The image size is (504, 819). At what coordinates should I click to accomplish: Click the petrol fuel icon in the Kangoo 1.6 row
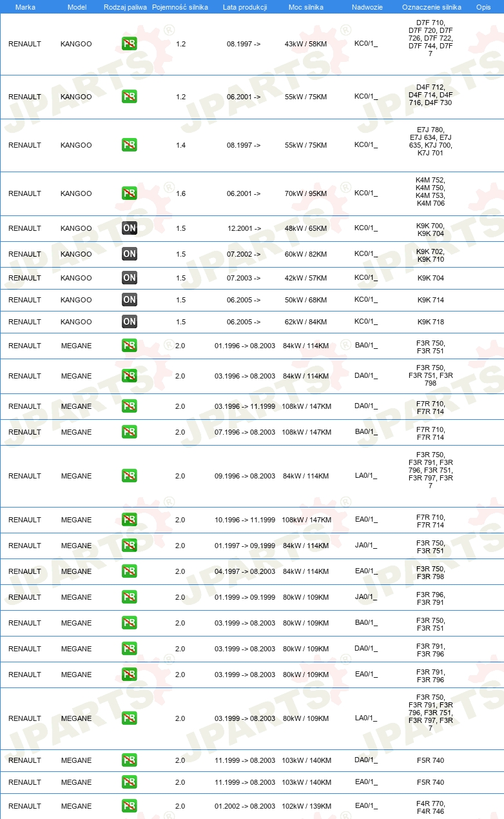coord(130,193)
